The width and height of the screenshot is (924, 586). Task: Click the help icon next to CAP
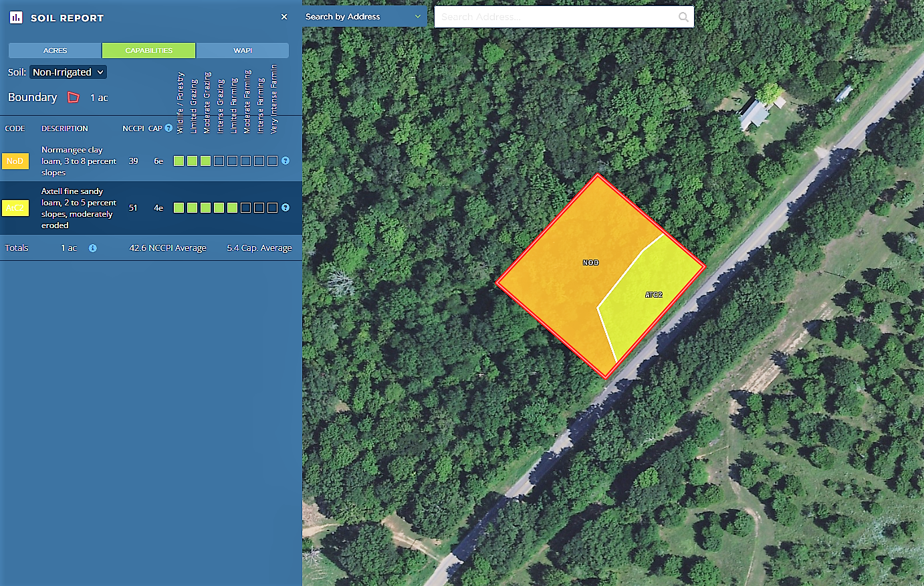[168, 128]
